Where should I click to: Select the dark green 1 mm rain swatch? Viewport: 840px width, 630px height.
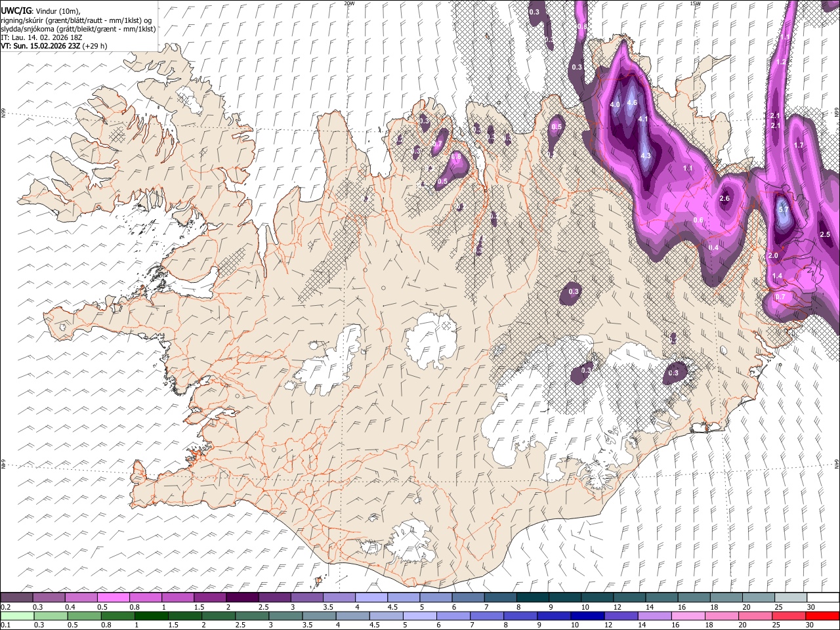(x=151, y=616)
